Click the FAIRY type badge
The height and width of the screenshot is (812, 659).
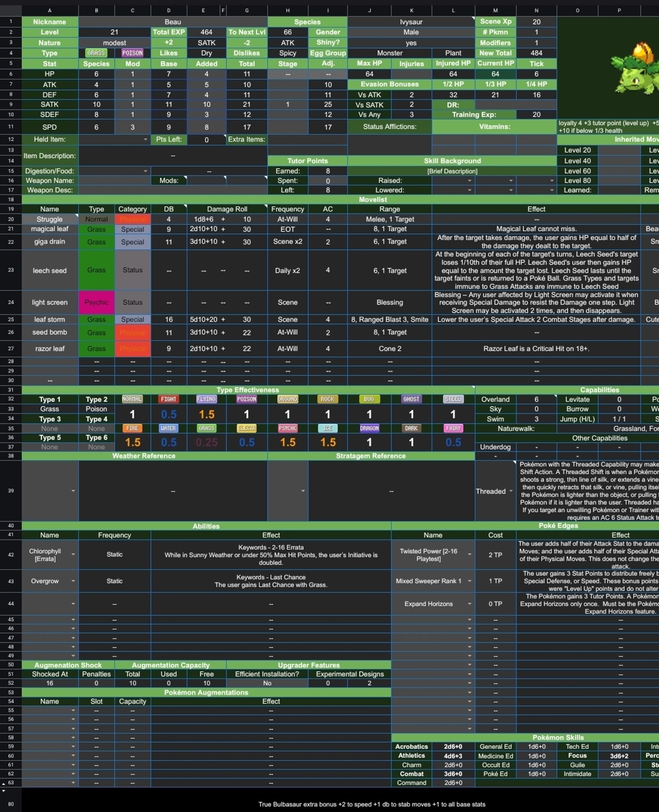[453, 428]
